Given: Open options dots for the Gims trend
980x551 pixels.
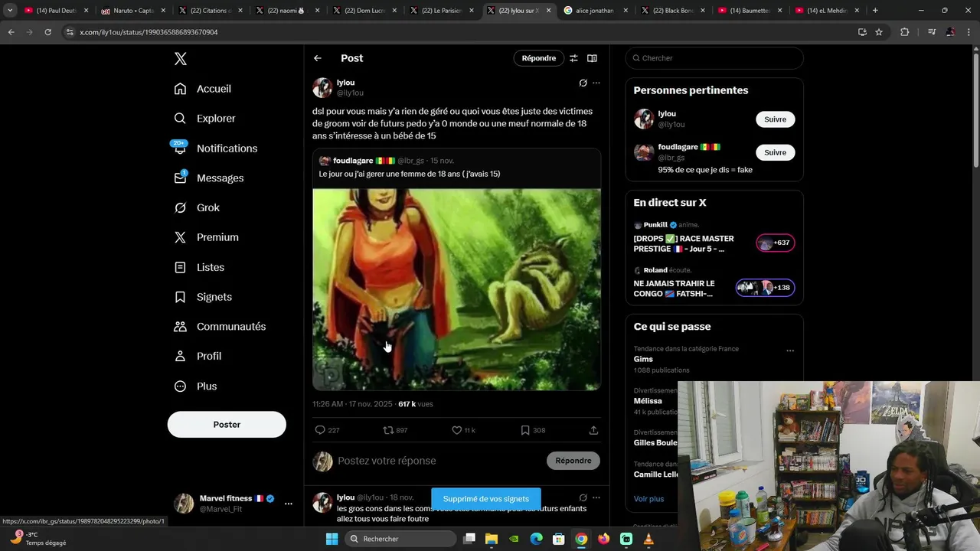Looking at the screenshot, I should coord(790,350).
